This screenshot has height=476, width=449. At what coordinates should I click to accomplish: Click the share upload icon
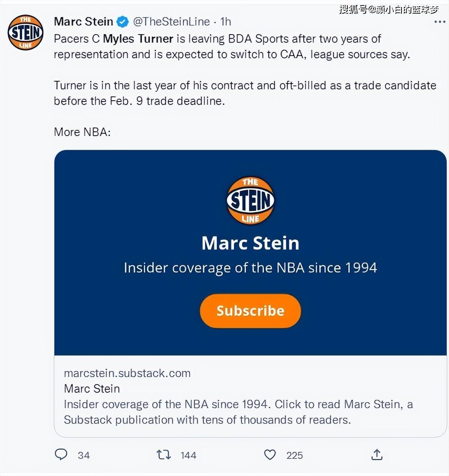(377, 454)
